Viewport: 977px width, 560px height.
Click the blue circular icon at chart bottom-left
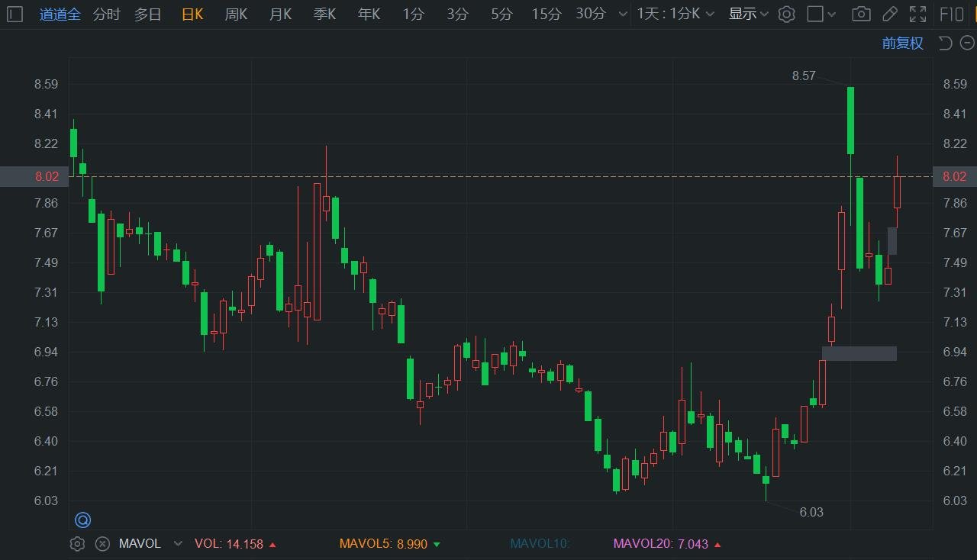82,520
